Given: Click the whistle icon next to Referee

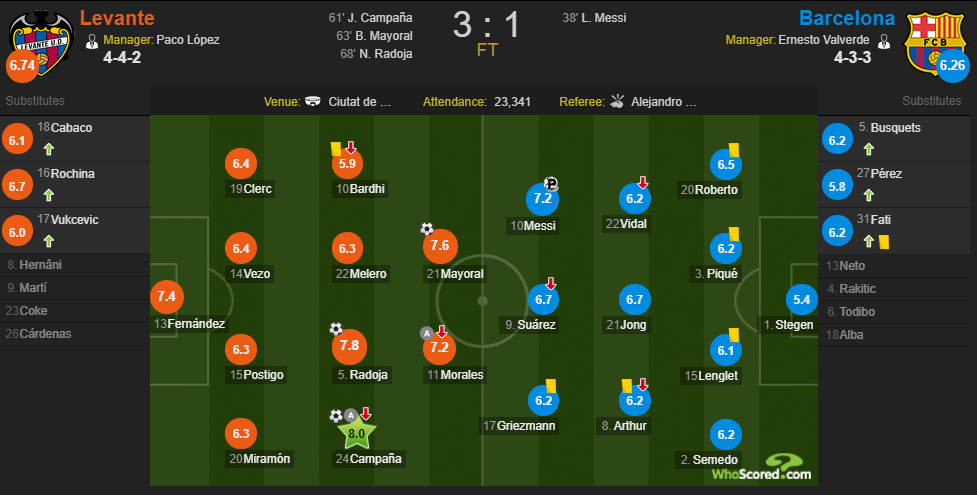Looking at the screenshot, I should [617, 101].
